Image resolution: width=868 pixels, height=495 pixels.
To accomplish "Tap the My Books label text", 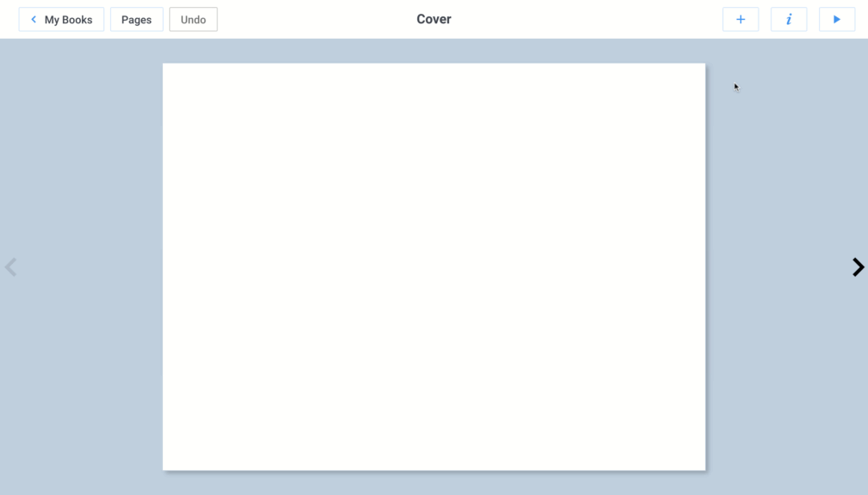I will (68, 19).
